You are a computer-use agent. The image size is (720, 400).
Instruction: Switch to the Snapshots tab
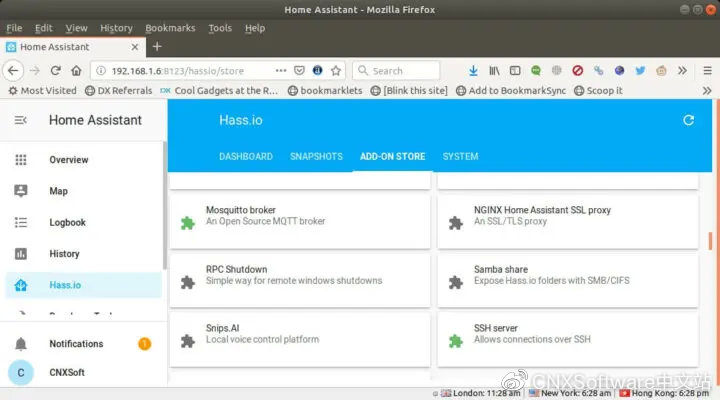(316, 157)
